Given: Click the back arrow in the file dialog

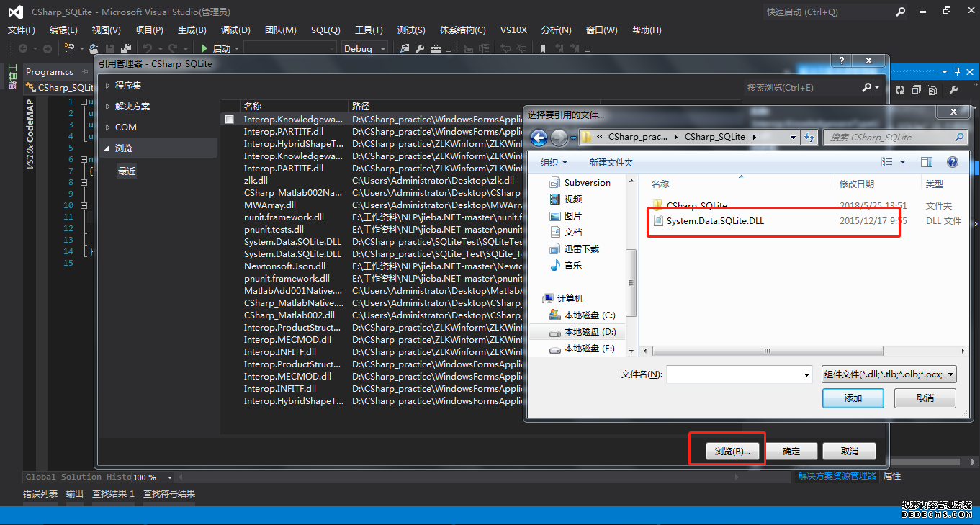Looking at the screenshot, I should [539, 138].
